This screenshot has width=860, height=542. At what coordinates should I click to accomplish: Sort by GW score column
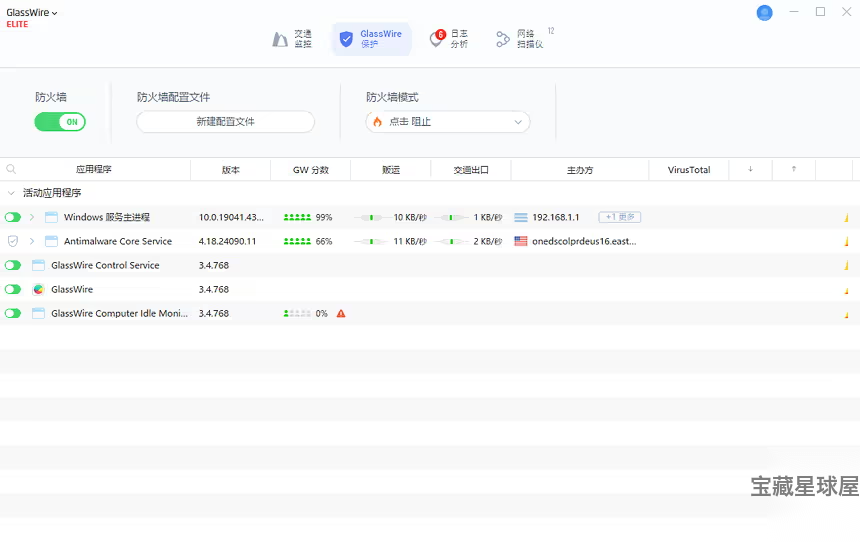click(310, 170)
